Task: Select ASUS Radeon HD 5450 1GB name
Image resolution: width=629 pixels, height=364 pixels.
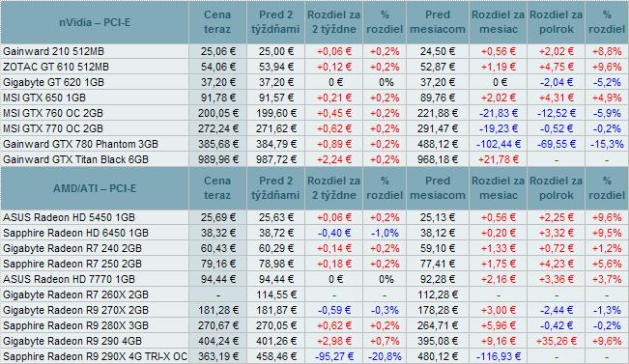Action: [x=69, y=217]
